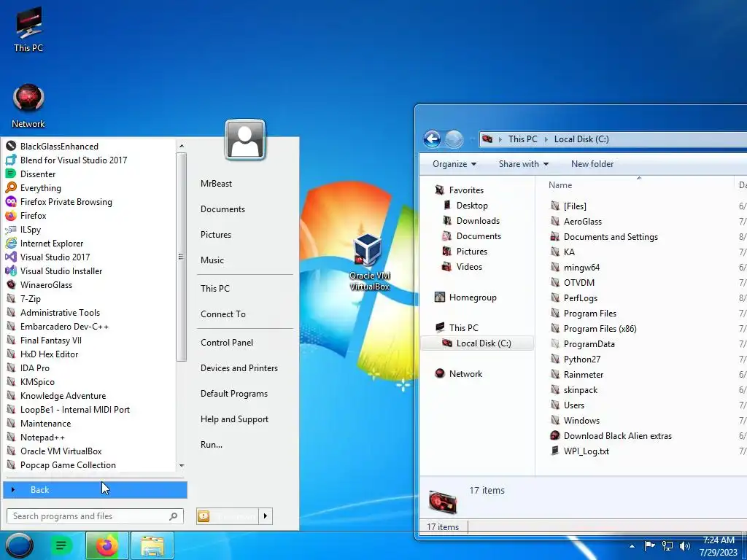This screenshot has height=560, width=747.
Task: Select Homegroup in the navigation pane
Action: pyautogui.click(x=473, y=297)
